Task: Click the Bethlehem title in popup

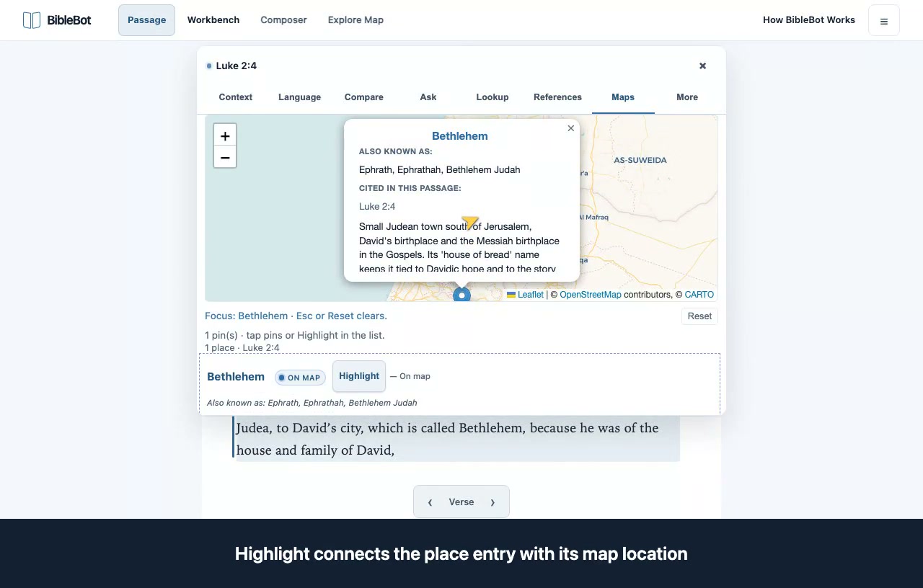Action: 460,136
